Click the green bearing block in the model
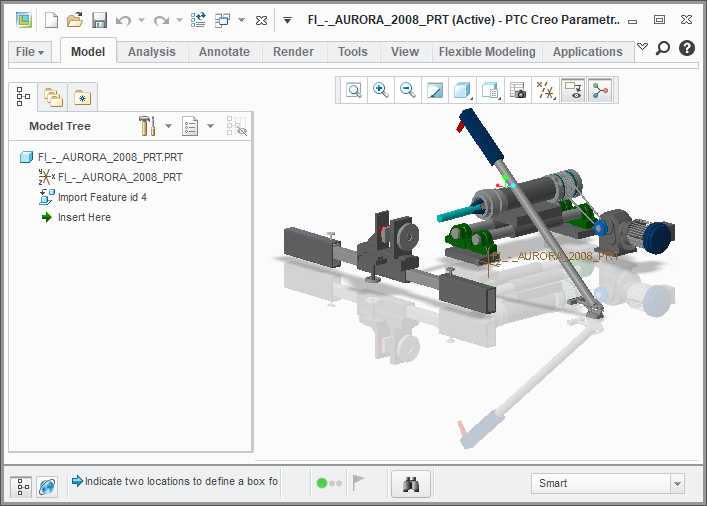Screen dimensions: 707x506 (472, 239)
